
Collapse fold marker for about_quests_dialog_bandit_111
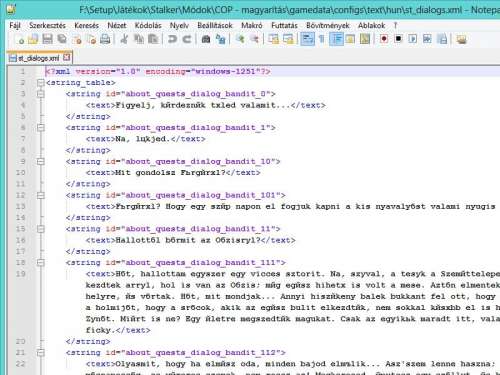point(41,263)
